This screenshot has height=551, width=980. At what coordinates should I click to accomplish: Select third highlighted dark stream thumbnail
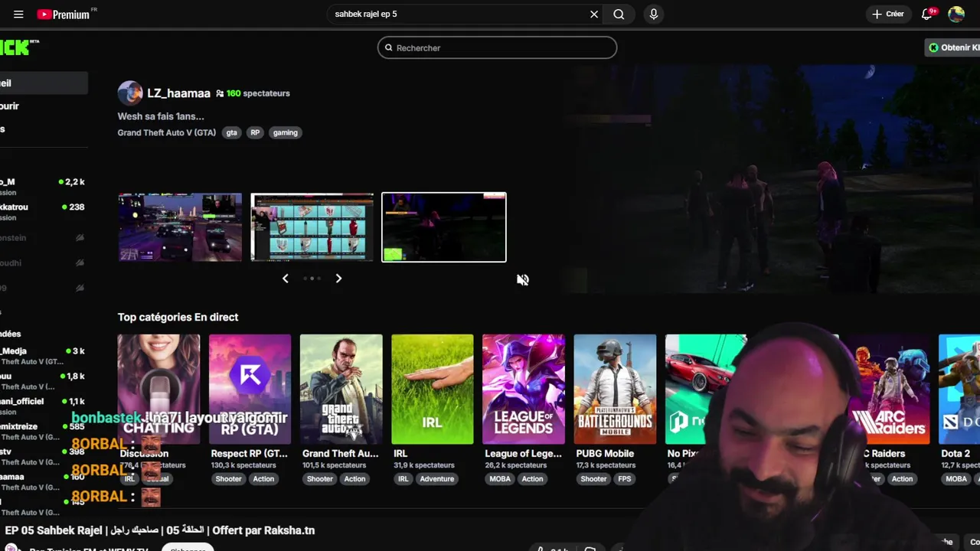tap(444, 227)
